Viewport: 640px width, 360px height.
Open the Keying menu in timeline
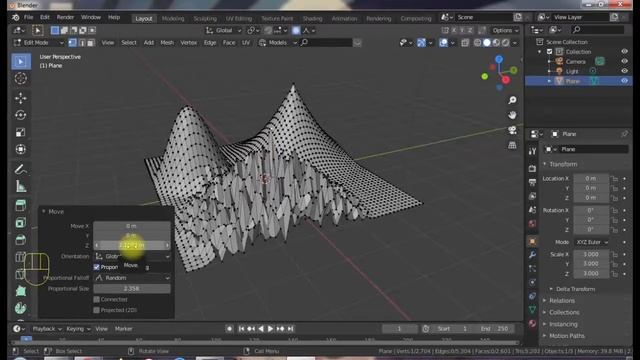point(77,329)
